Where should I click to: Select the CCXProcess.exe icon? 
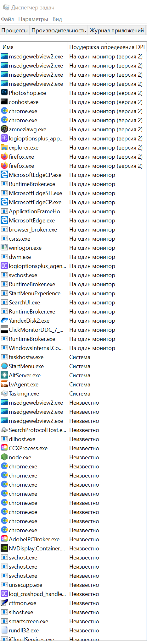pyautogui.click(x=4, y=448)
